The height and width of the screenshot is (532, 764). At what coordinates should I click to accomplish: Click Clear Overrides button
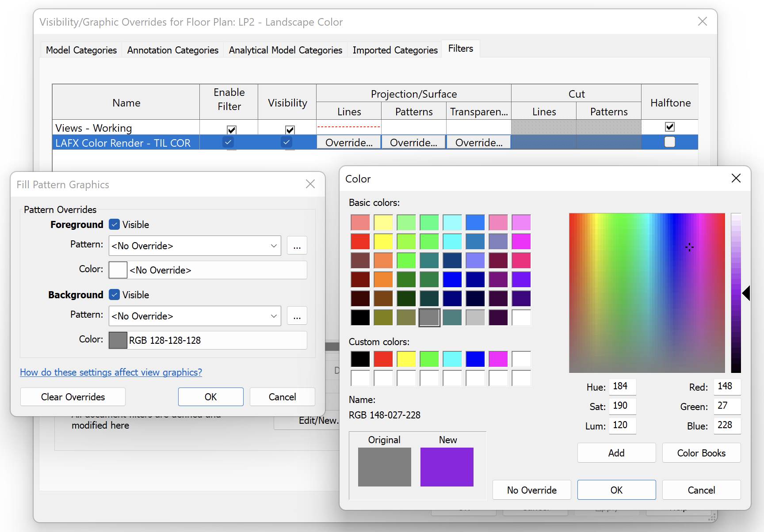pos(73,397)
